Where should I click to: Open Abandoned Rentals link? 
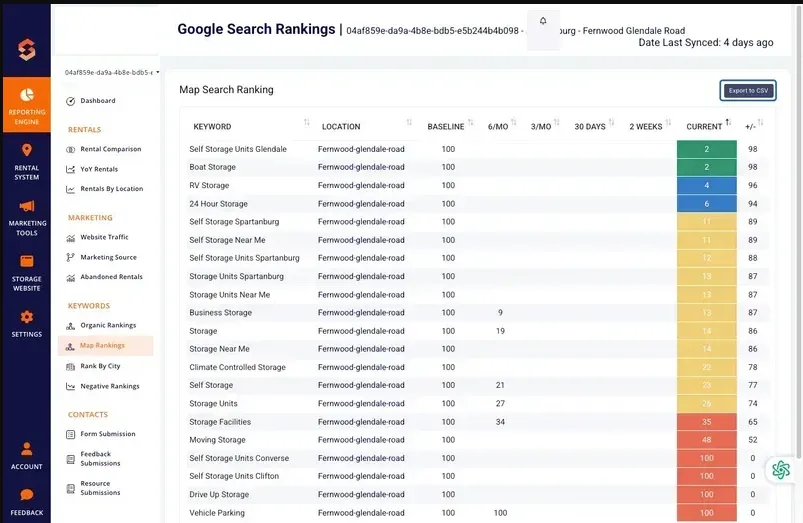[x=111, y=277]
